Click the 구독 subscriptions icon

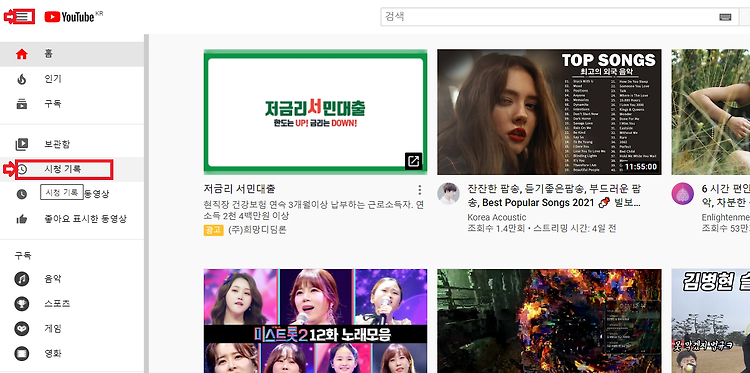tap(22, 104)
